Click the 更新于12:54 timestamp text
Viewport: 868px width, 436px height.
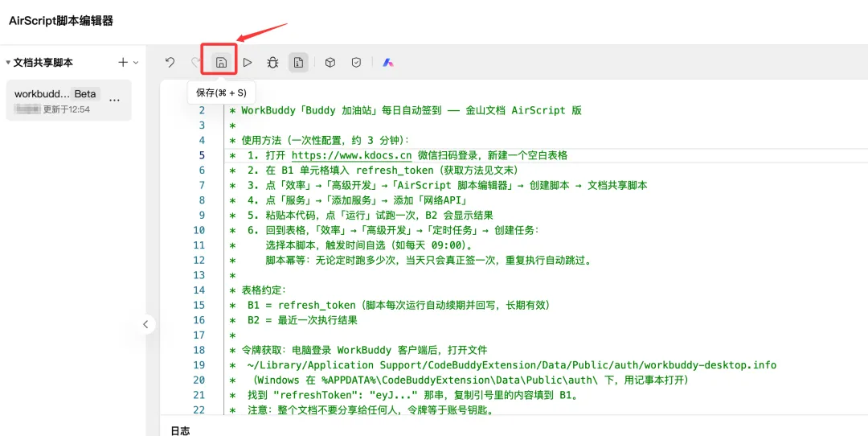point(67,109)
